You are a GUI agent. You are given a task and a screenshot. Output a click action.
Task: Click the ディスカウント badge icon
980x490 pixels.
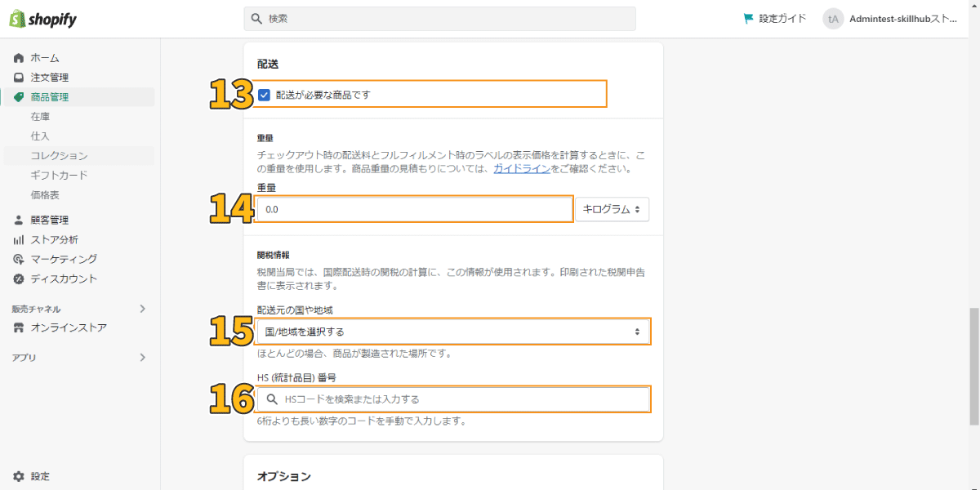[x=19, y=278]
